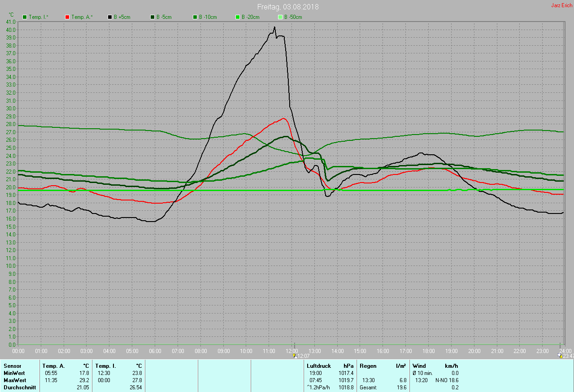Click the "10.0" label on the temperature axis
This screenshot has height=392, width=574.
click(11, 266)
